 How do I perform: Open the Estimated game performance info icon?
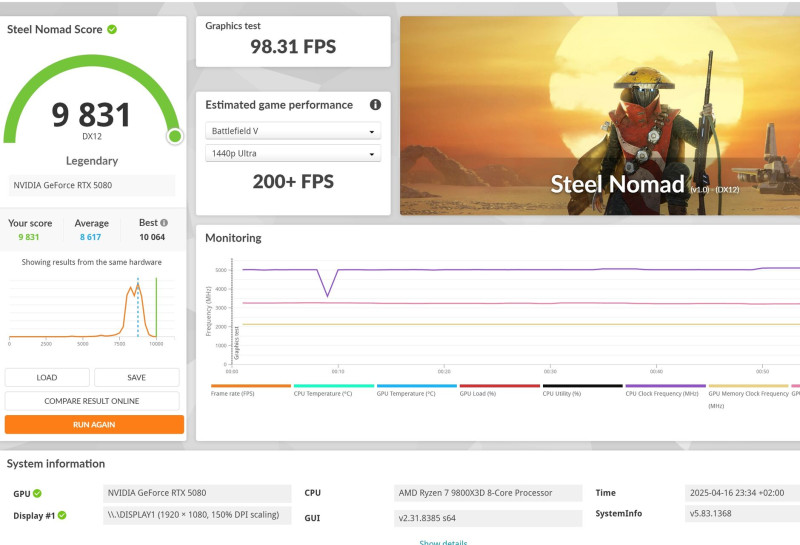pyautogui.click(x=375, y=105)
